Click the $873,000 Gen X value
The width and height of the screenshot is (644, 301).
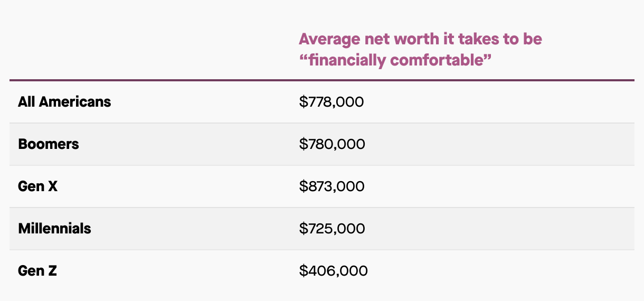(x=332, y=186)
